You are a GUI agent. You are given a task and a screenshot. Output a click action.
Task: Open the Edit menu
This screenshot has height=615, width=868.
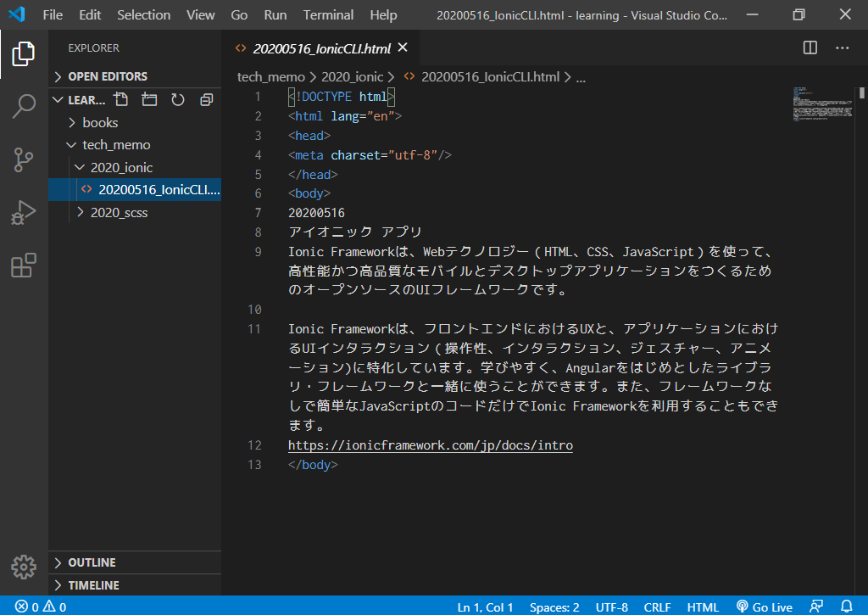click(x=90, y=15)
